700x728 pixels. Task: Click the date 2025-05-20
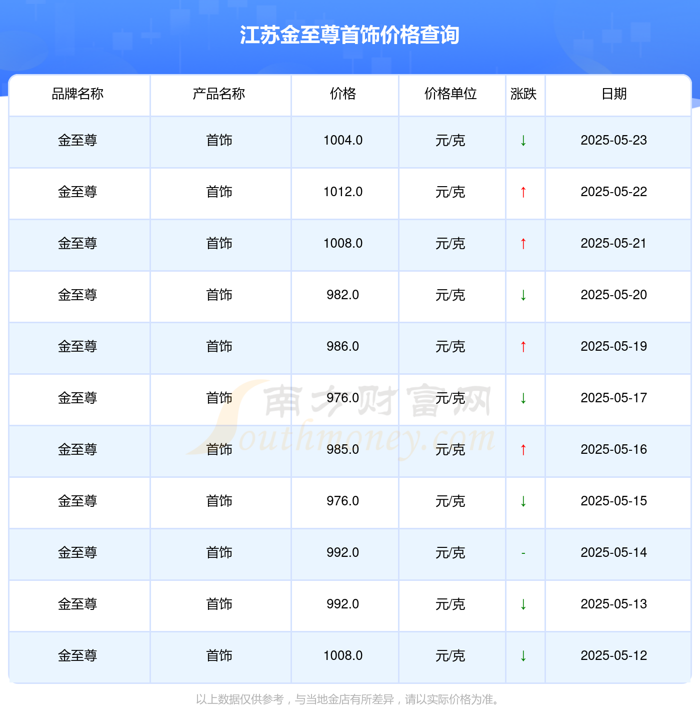614,295
